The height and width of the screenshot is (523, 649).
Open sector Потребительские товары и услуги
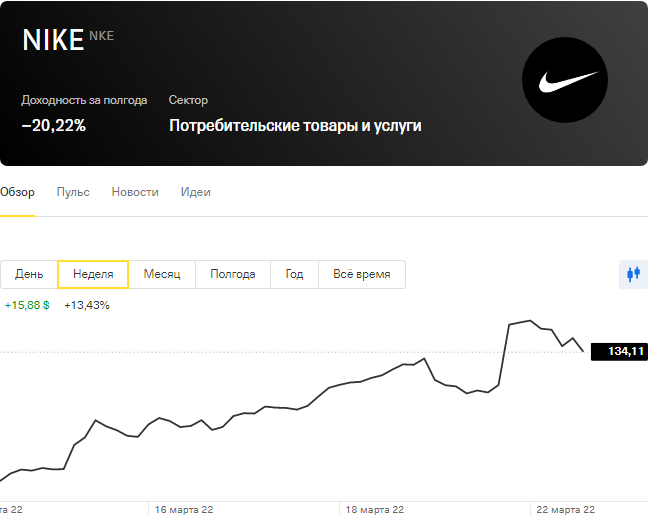(x=295, y=126)
